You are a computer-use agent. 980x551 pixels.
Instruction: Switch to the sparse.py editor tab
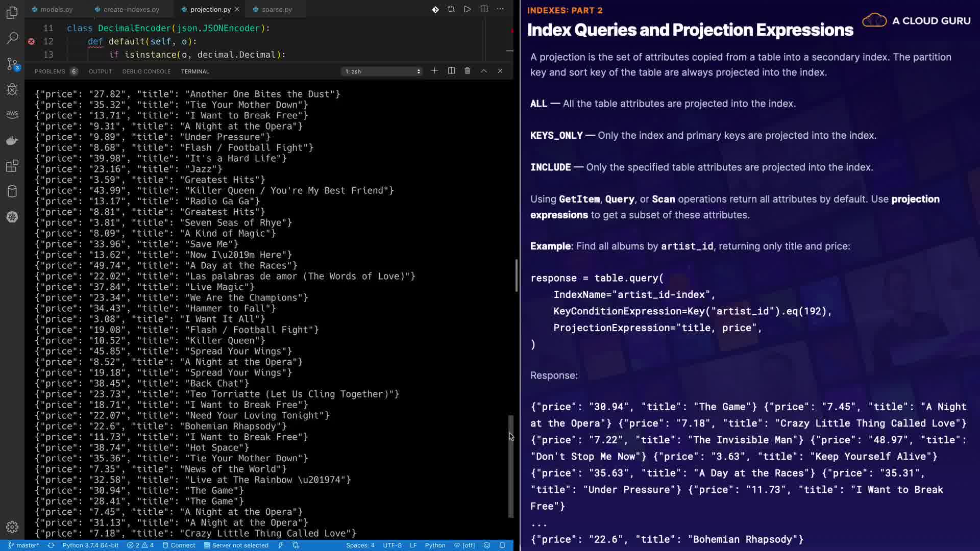click(276, 9)
